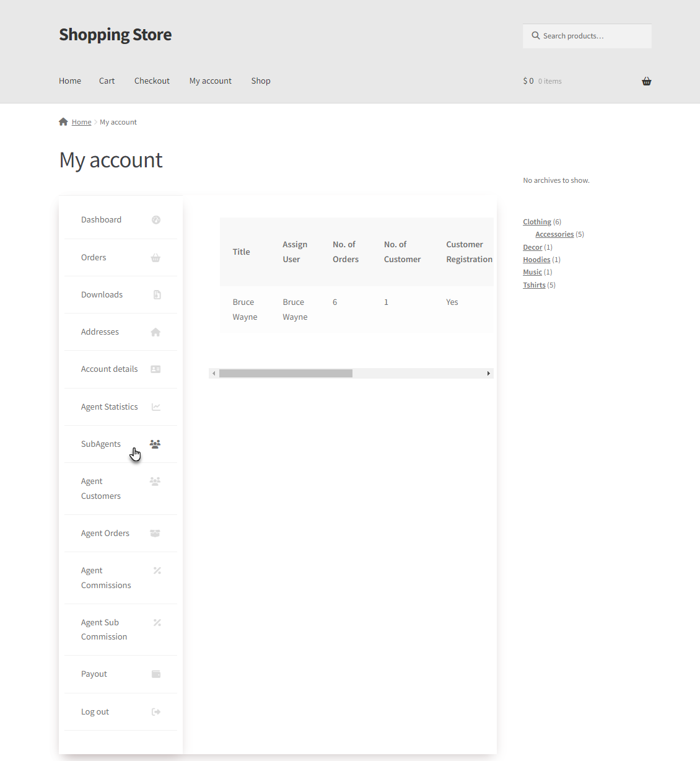
Task: Click the Log out arrow icon
Action: [156, 712]
